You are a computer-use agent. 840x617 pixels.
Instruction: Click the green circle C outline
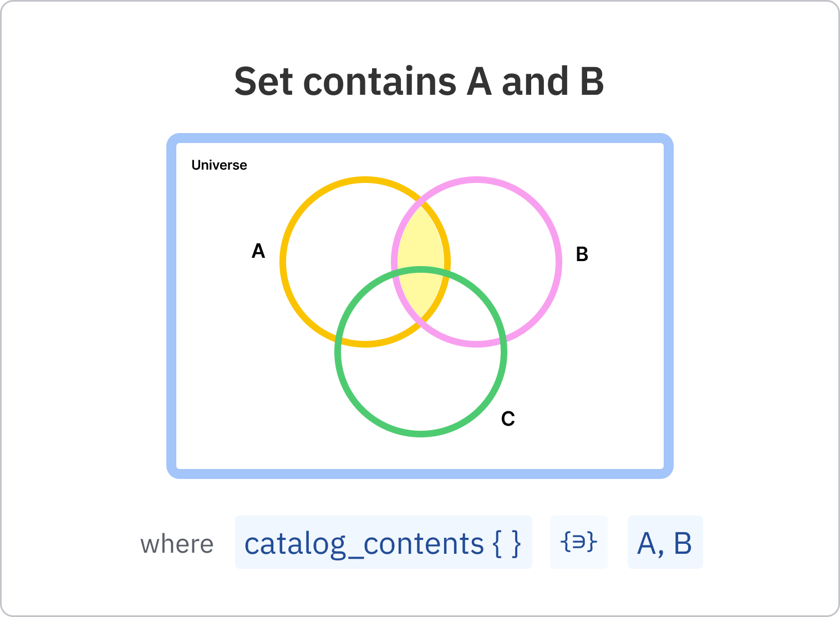point(421,434)
